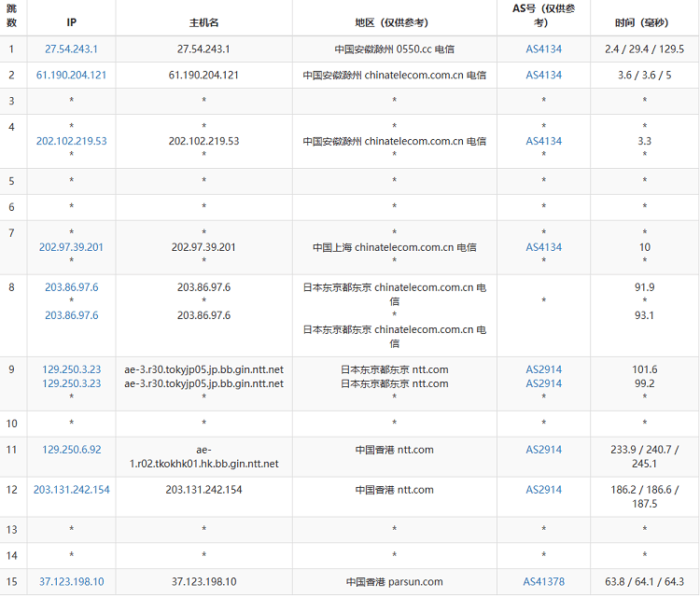This screenshot has width=700, height=598.
Task: Click region text 中国香港 parsun.com
Action: tap(395, 582)
